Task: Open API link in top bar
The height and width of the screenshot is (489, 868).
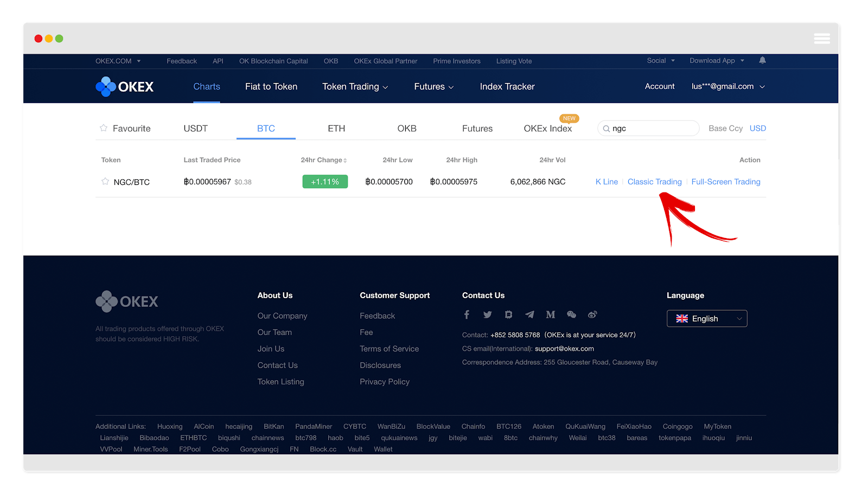Action: (x=218, y=61)
